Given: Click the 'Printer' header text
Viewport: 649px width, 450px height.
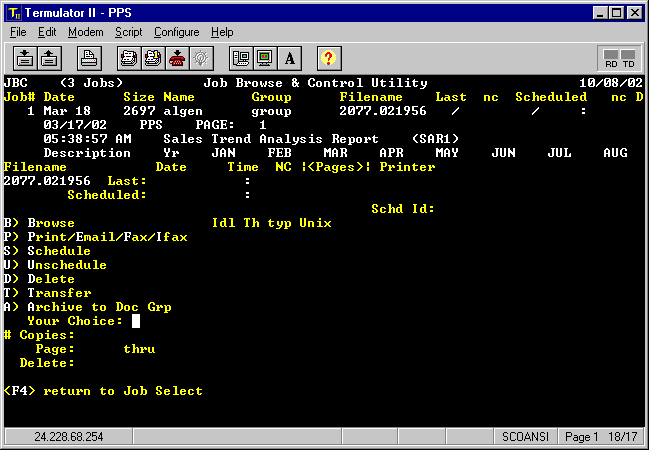Looking at the screenshot, I should pos(407,167).
